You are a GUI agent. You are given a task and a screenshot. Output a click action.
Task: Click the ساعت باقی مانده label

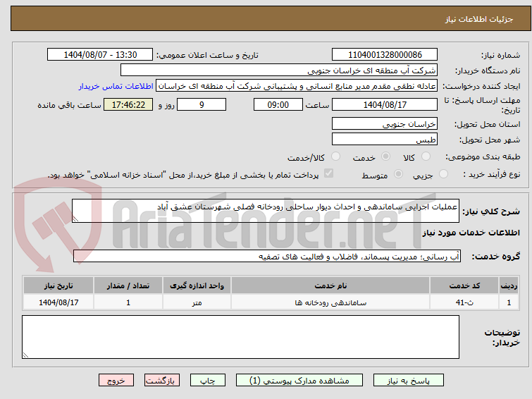point(69,105)
